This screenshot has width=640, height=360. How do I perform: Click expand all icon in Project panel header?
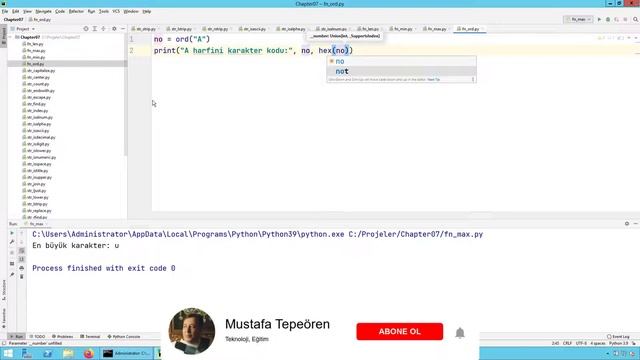[x=95, y=29]
